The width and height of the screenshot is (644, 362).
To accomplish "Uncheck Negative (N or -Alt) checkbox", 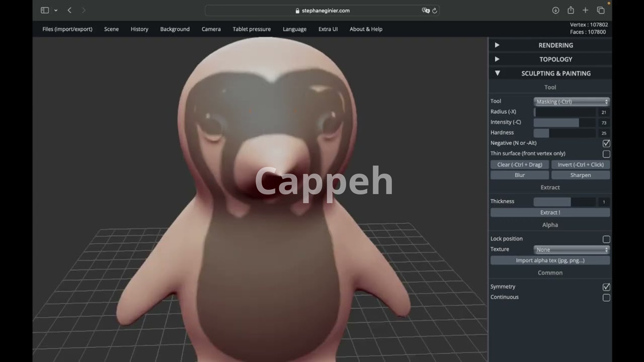I will click(x=606, y=143).
